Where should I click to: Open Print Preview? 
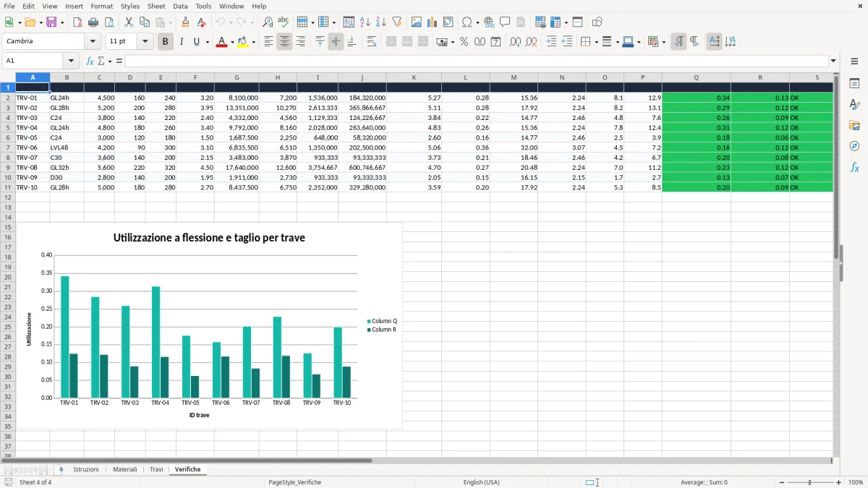[109, 22]
